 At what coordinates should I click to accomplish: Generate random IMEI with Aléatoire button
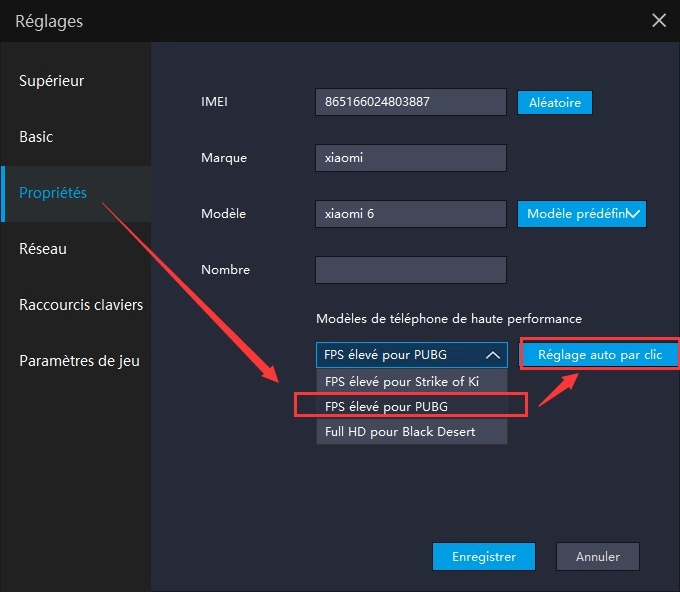tap(555, 103)
